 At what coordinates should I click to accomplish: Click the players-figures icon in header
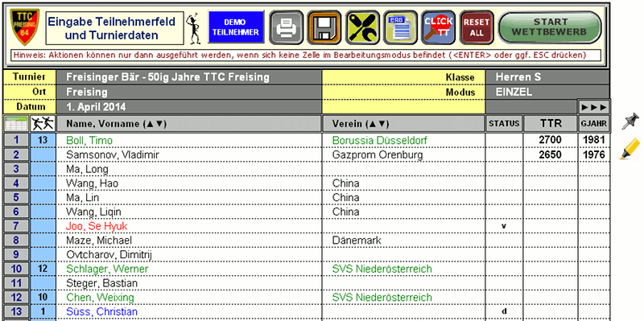click(x=43, y=124)
